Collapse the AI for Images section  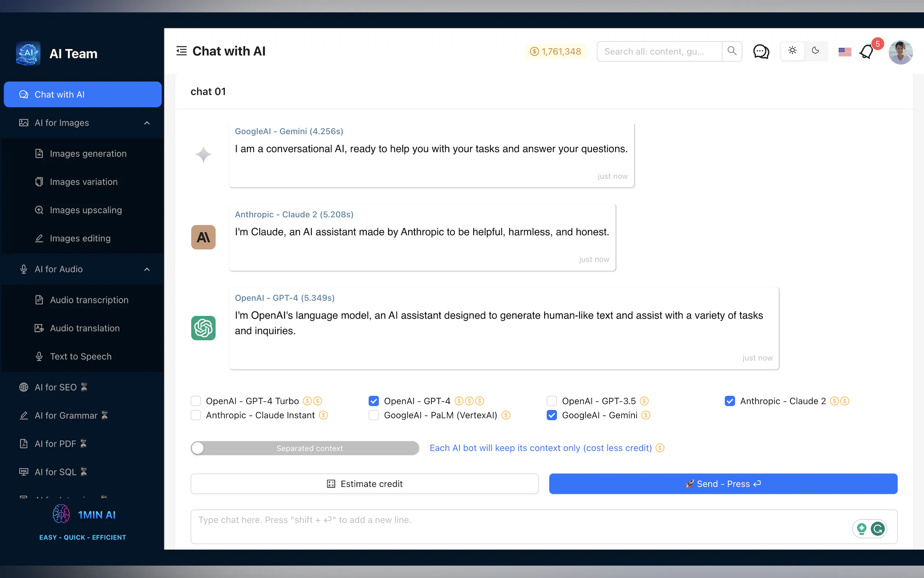pyautogui.click(x=147, y=123)
